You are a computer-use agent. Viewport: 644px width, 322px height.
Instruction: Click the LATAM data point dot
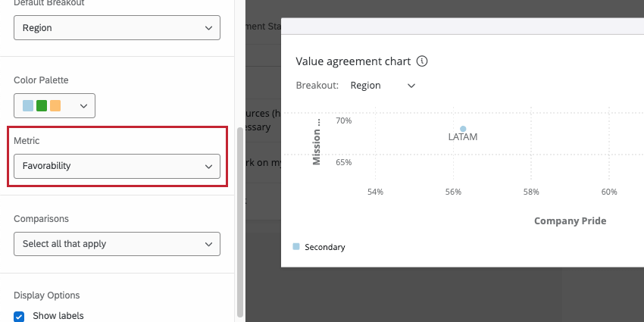463,129
